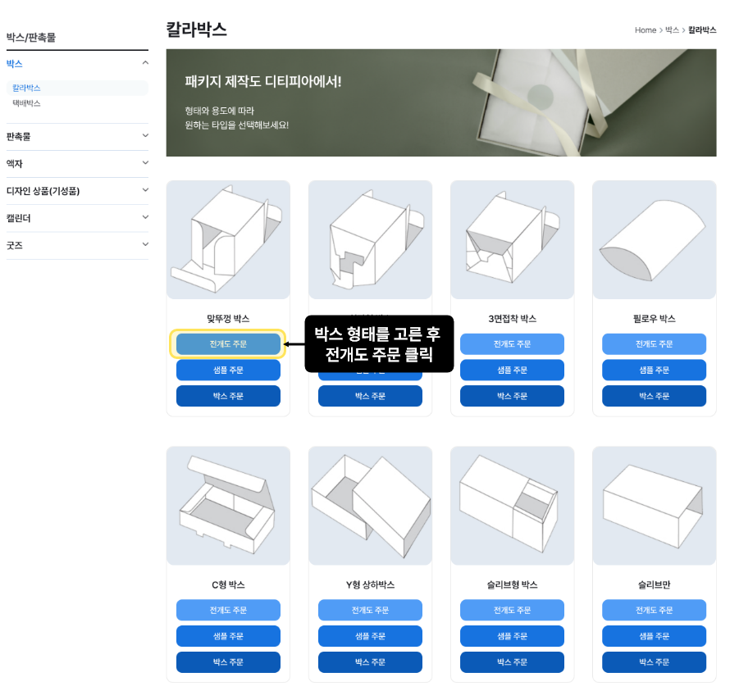Open the 슬리브만 product image
This screenshot has width=730, height=700.
654,506
